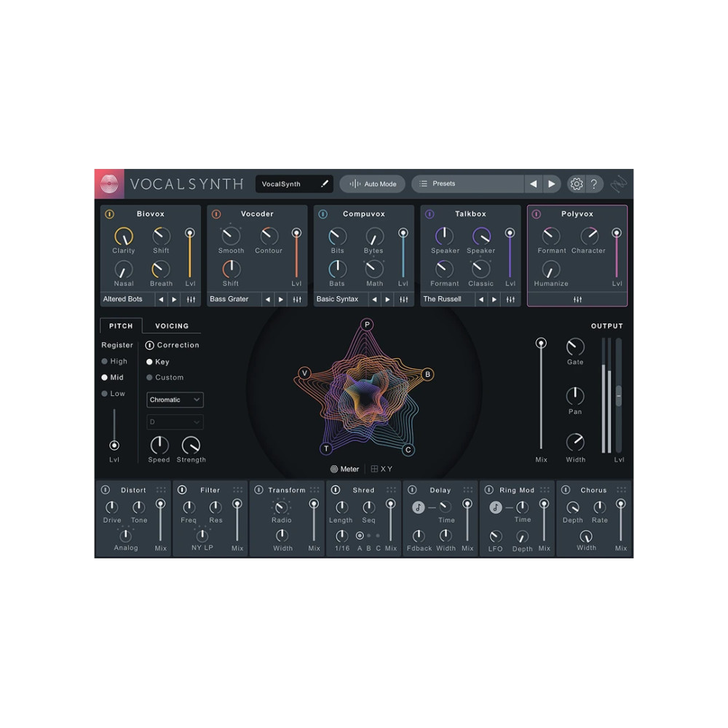This screenshot has width=728, height=728.
Task: Click the C node in visualizer
Action: (x=408, y=449)
